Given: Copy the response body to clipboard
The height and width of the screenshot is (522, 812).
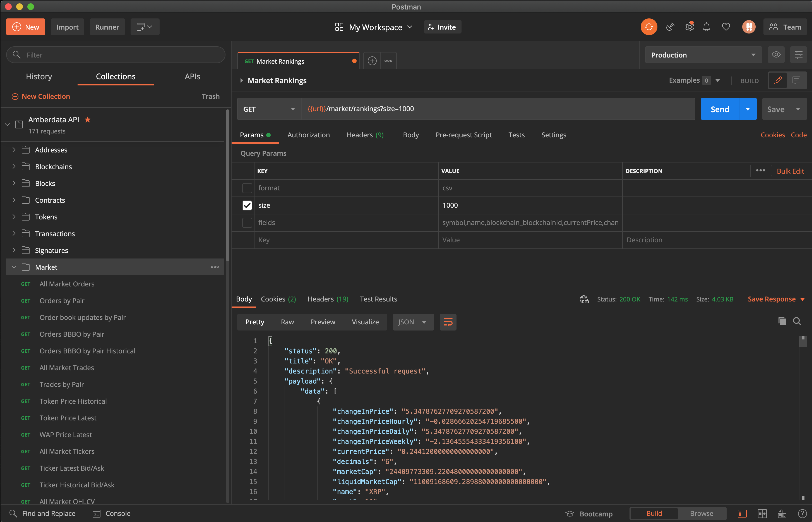Looking at the screenshot, I should point(782,321).
